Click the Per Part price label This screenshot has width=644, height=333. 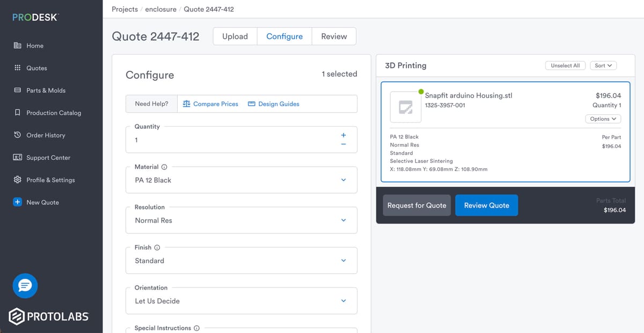(x=612, y=137)
